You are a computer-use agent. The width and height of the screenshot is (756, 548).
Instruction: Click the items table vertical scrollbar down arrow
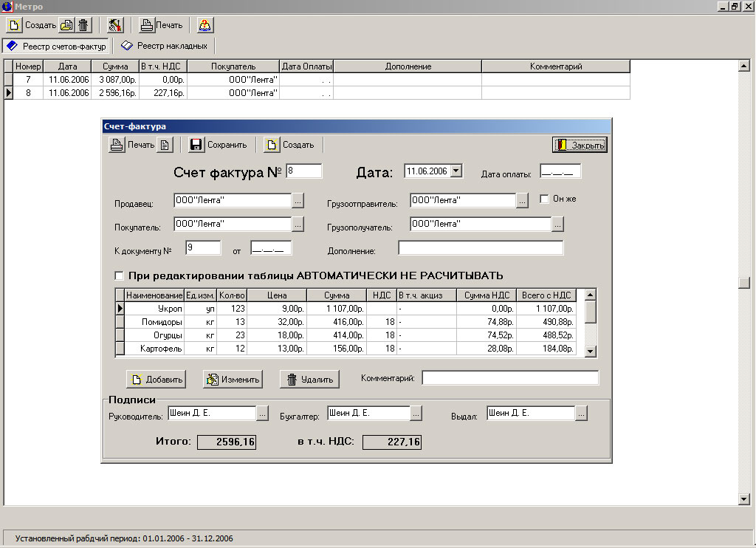click(x=590, y=352)
